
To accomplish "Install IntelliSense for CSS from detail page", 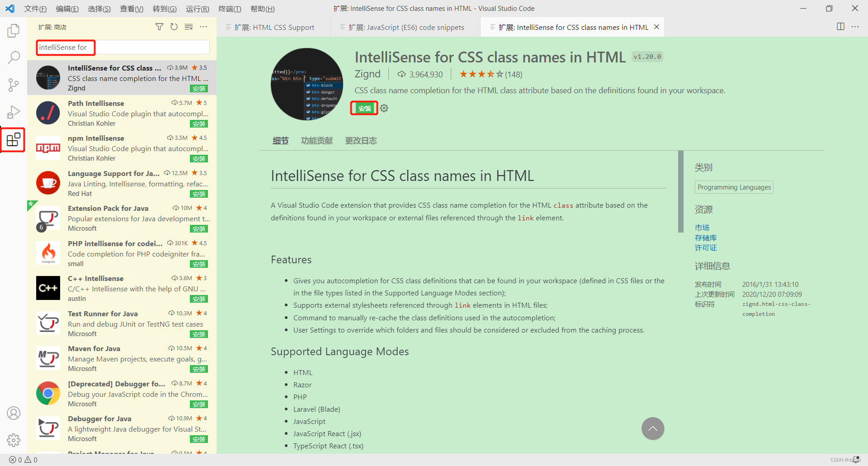I will pyautogui.click(x=364, y=109).
